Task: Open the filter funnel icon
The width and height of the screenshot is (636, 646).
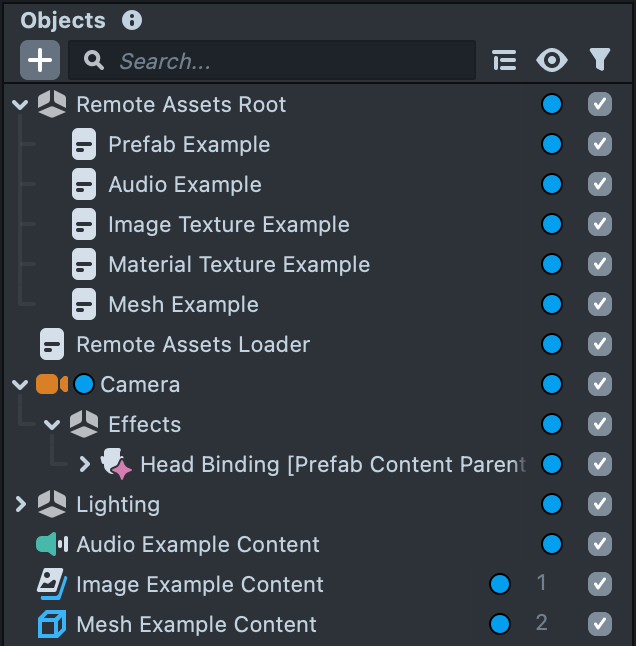Action: click(599, 61)
